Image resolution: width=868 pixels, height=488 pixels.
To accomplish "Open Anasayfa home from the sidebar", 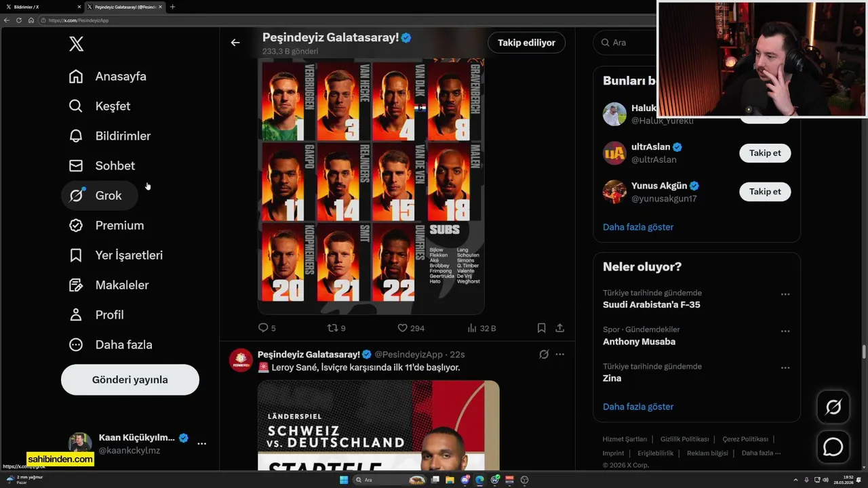I will click(108, 77).
